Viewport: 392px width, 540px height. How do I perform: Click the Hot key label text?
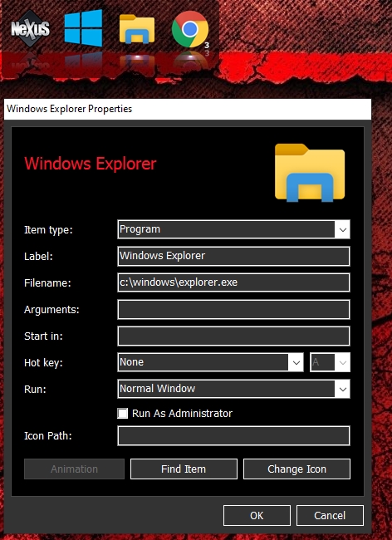coord(43,363)
